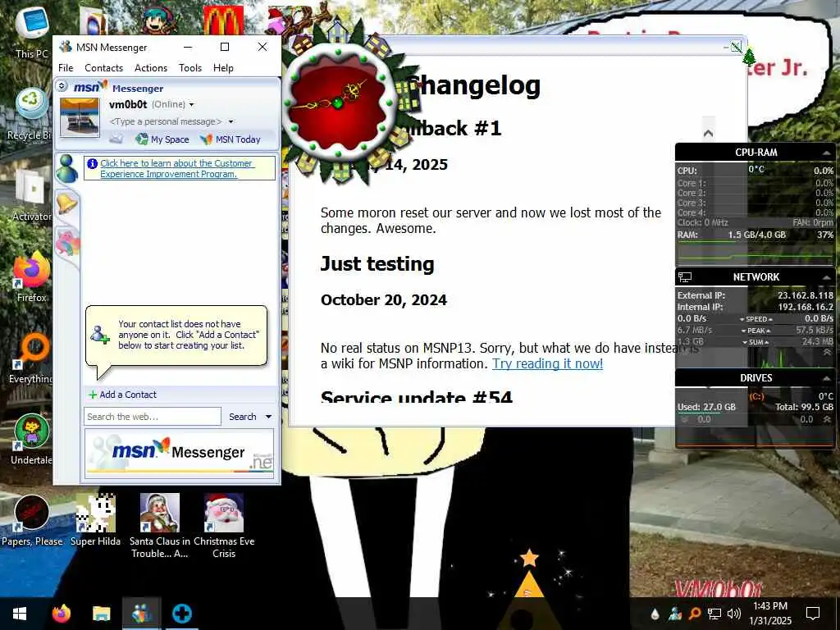Launch Papers, Please shortcut
The height and width of the screenshot is (630, 840).
coord(32,519)
